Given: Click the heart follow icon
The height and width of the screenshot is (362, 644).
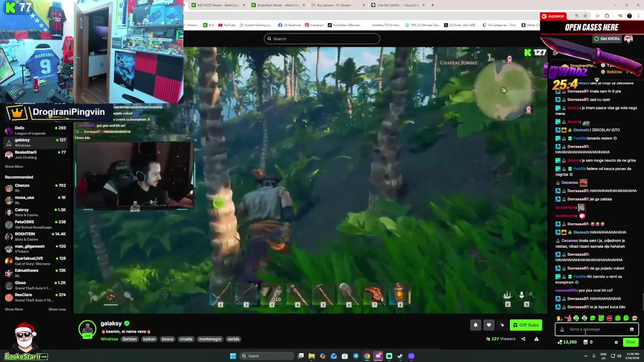Looking at the screenshot, I should click(489, 325).
